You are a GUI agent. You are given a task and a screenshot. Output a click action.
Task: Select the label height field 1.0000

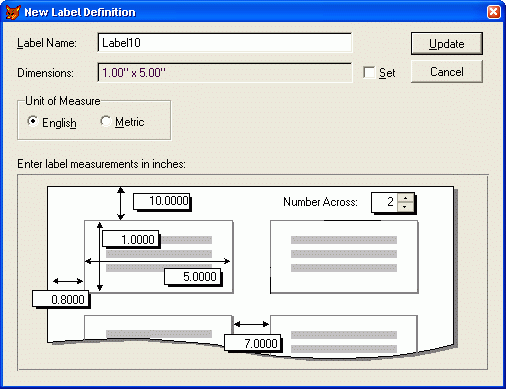pos(130,239)
